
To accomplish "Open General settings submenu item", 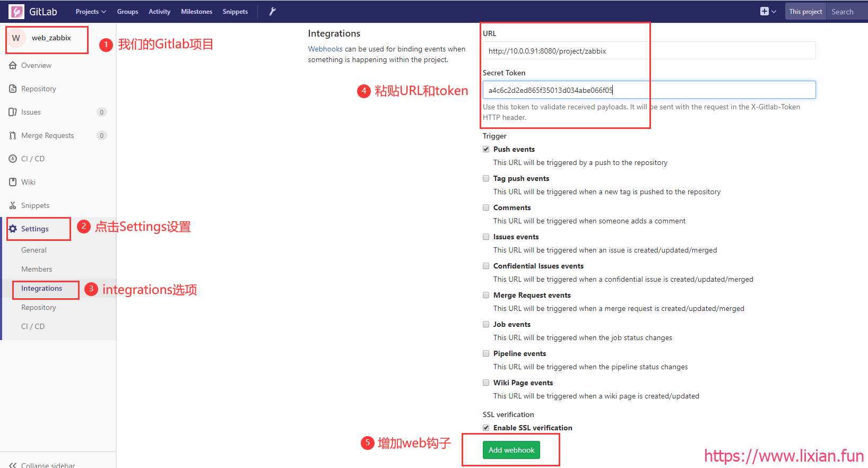I will pyautogui.click(x=34, y=250).
